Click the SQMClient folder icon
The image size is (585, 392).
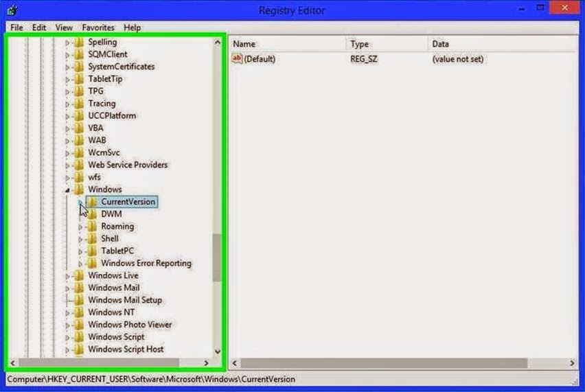click(x=79, y=54)
